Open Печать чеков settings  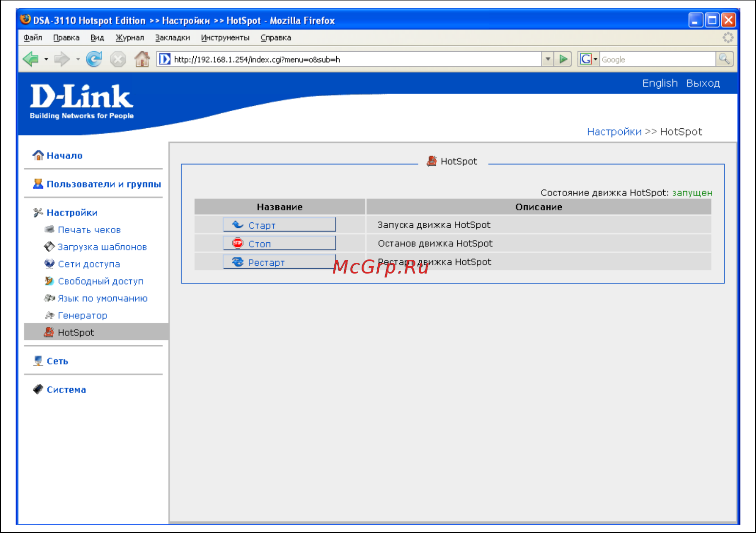pos(89,230)
